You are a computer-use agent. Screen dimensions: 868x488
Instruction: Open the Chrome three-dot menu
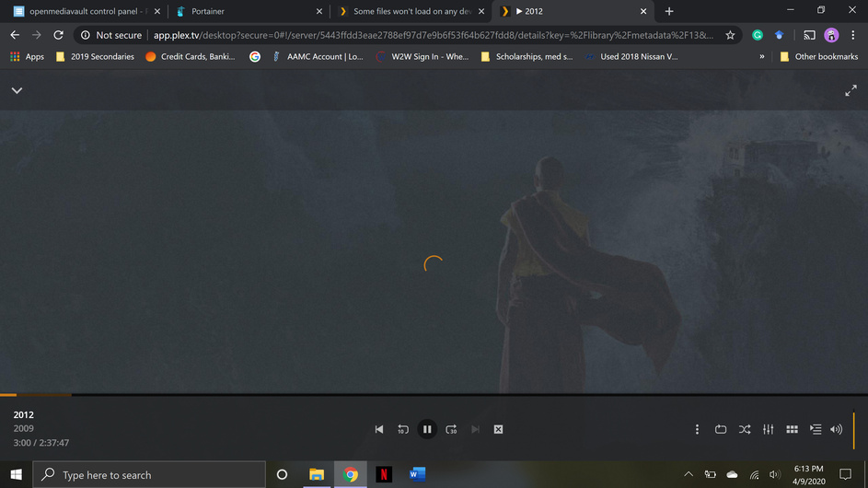(853, 35)
